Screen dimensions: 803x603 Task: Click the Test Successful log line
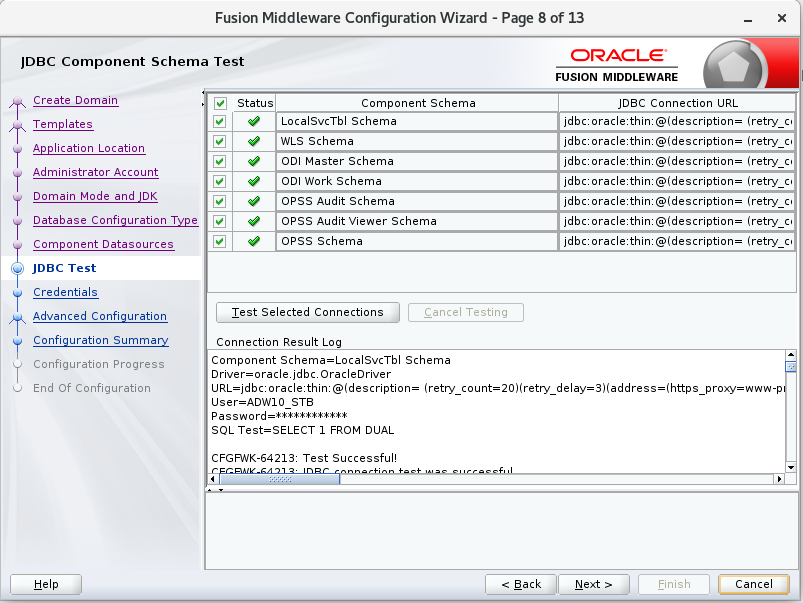click(x=304, y=459)
